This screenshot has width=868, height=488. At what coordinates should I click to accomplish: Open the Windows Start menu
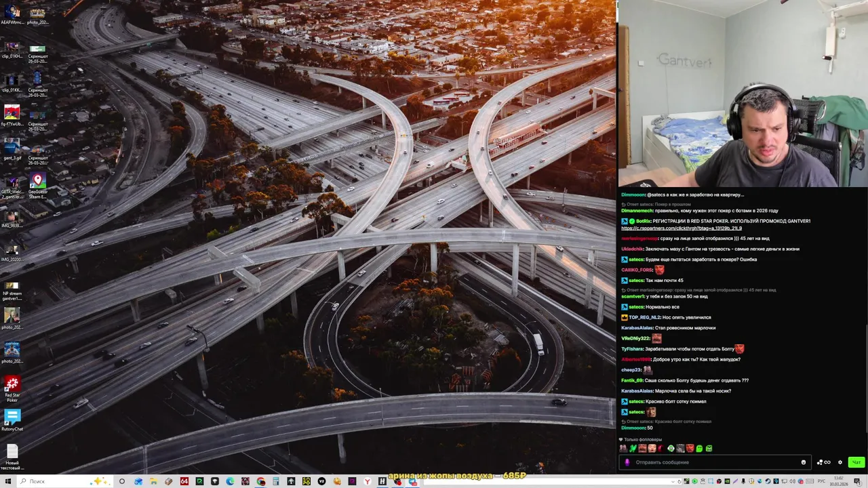7,481
